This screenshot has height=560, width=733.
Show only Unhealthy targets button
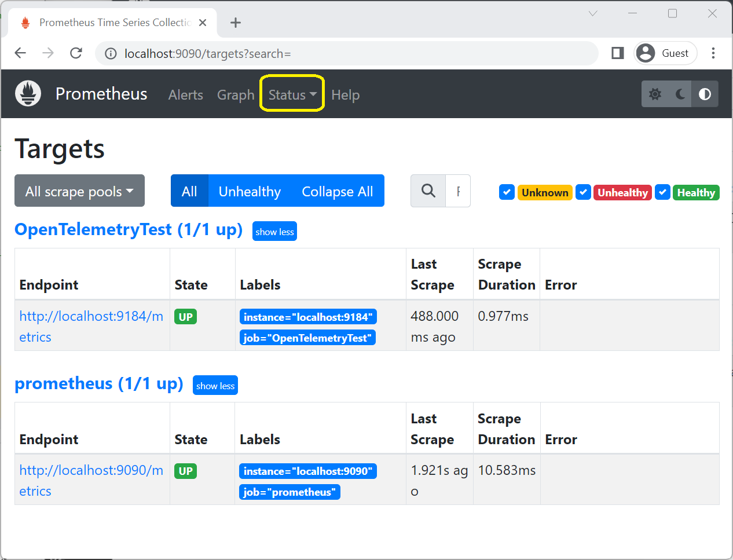tap(250, 191)
